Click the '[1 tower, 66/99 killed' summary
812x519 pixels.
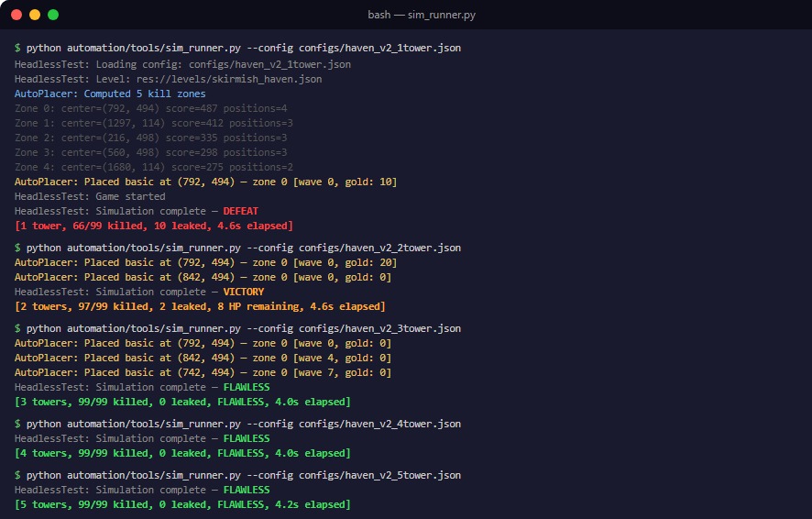(x=154, y=226)
